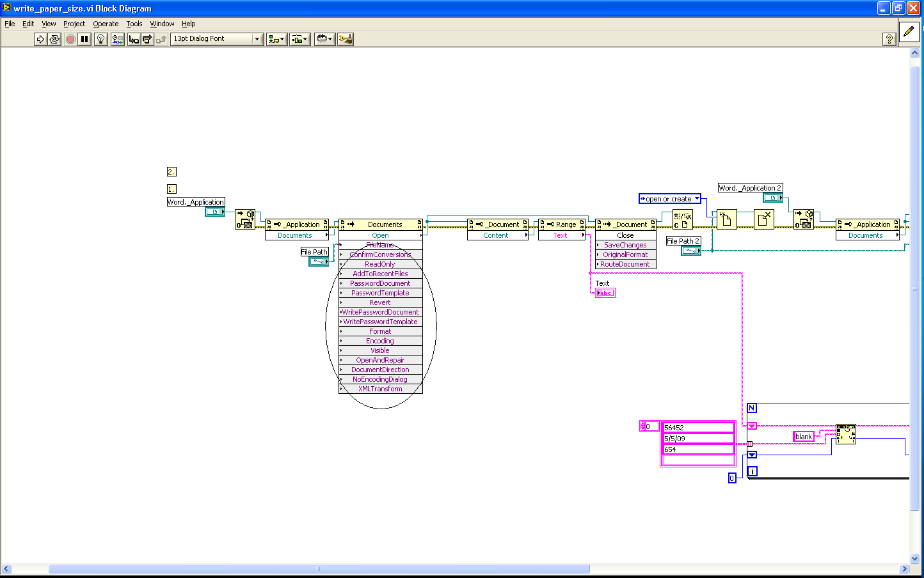
Task: Click the Step Into button
Action: click(x=134, y=39)
